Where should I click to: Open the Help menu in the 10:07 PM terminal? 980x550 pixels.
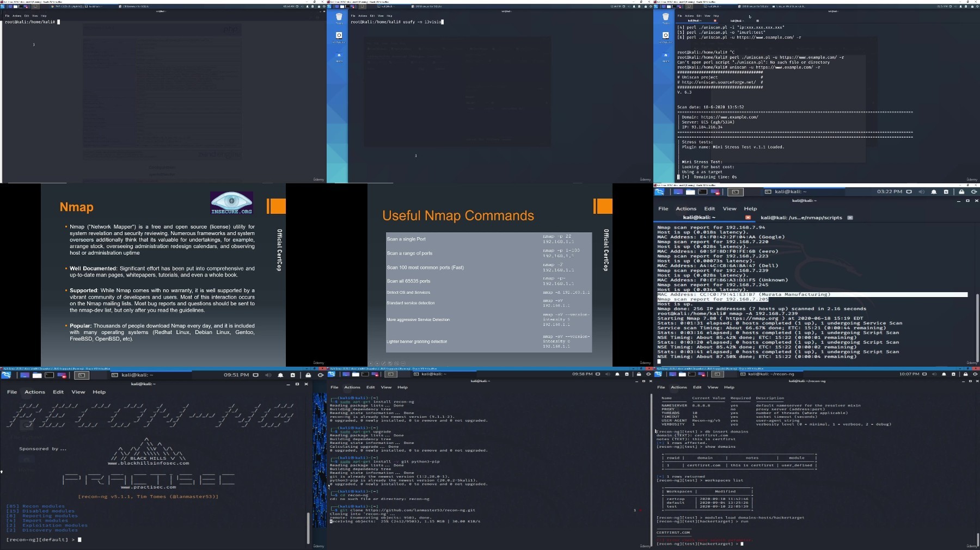tap(729, 387)
